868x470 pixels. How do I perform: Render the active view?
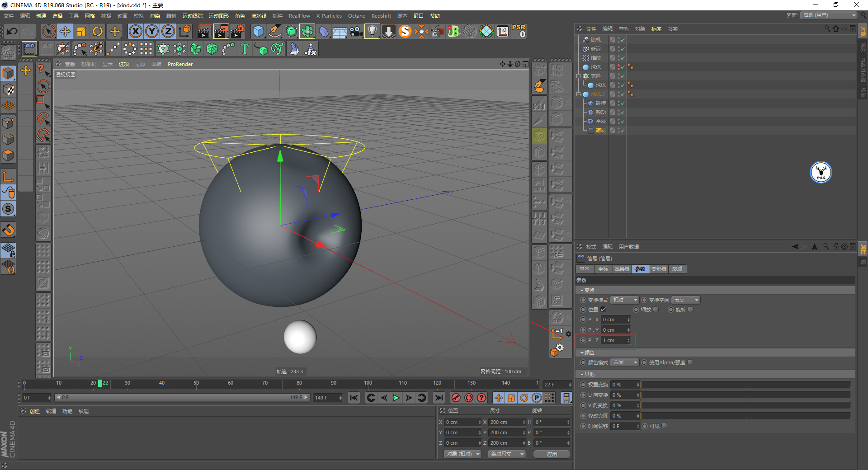click(204, 31)
